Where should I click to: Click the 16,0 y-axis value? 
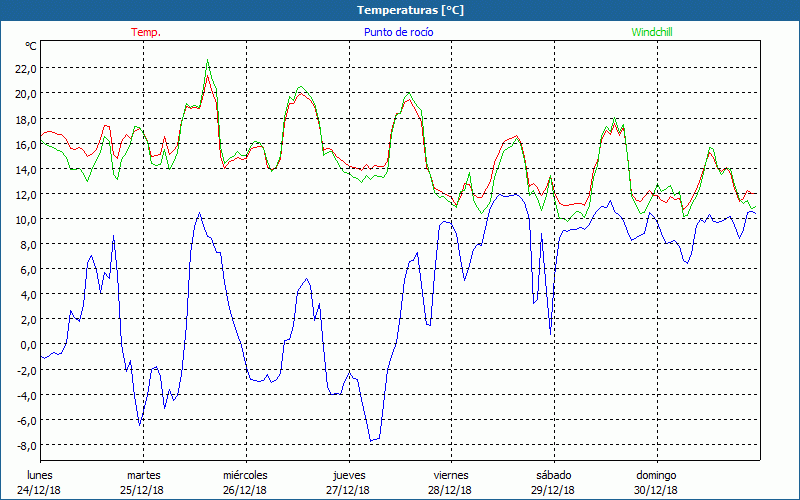pyautogui.click(x=25, y=144)
